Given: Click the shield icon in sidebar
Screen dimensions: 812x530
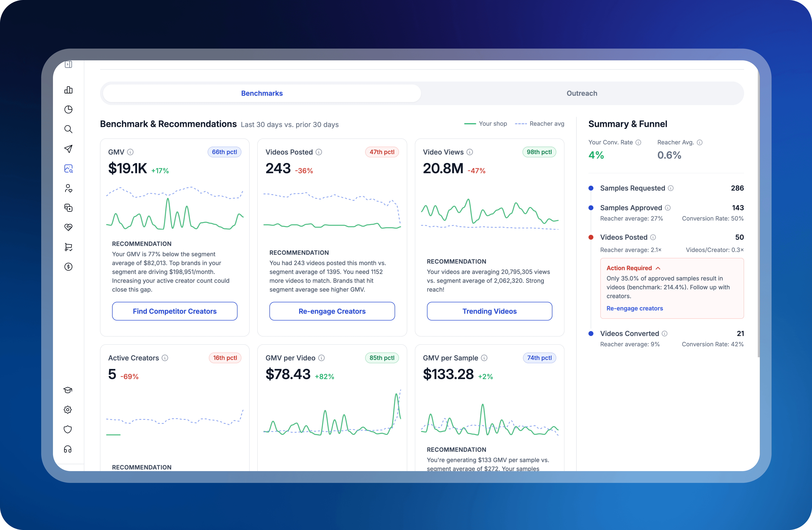Looking at the screenshot, I should pos(68,429).
